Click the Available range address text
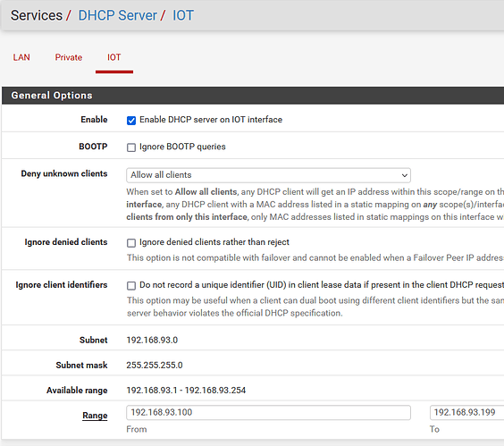The height and width of the screenshot is (446, 504). tap(186, 391)
